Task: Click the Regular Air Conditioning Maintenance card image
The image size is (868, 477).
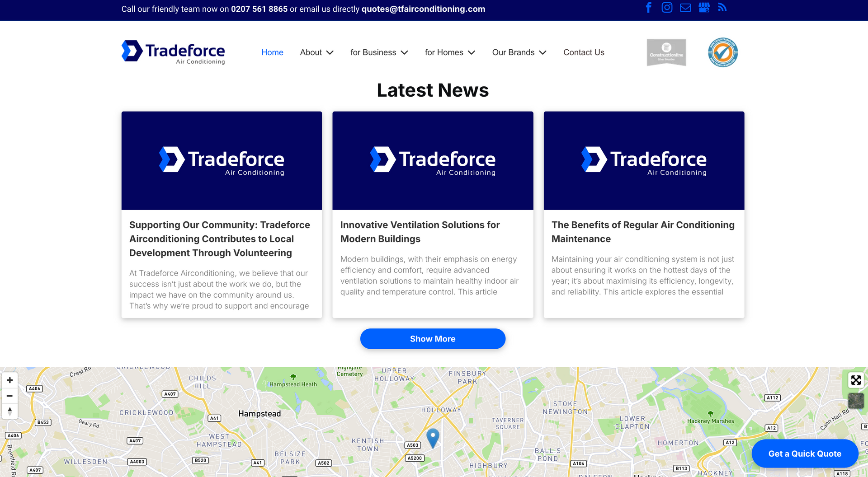Action: (x=644, y=160)
